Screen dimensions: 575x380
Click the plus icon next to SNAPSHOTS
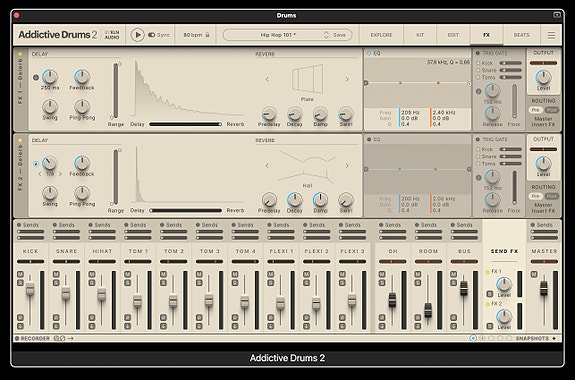[554, 338]
